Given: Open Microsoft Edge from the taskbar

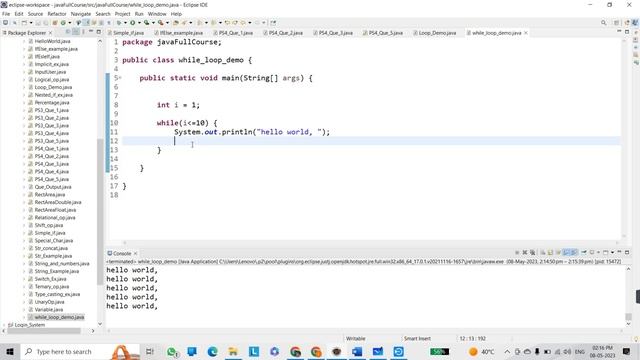Looking at the screenshot, I should (x=212, y=351).
